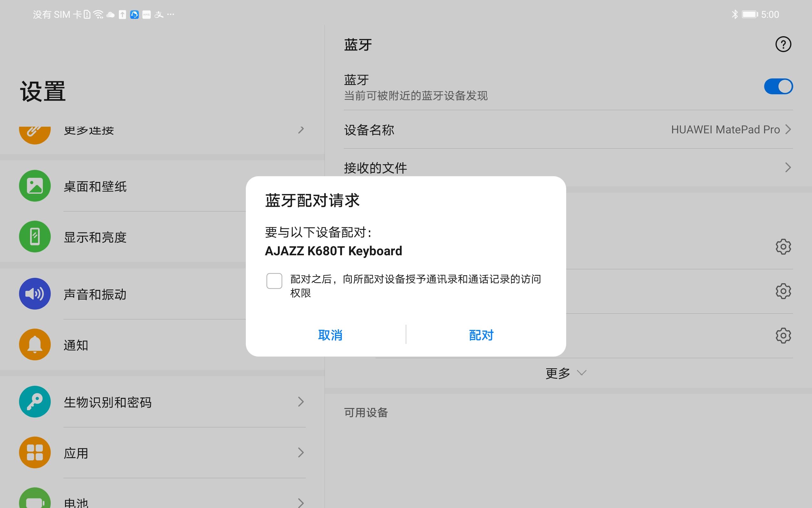The width and height of the screenshot is (812, 508).
Task: Open settings gear for second paired device
Action: pos(783,291)
